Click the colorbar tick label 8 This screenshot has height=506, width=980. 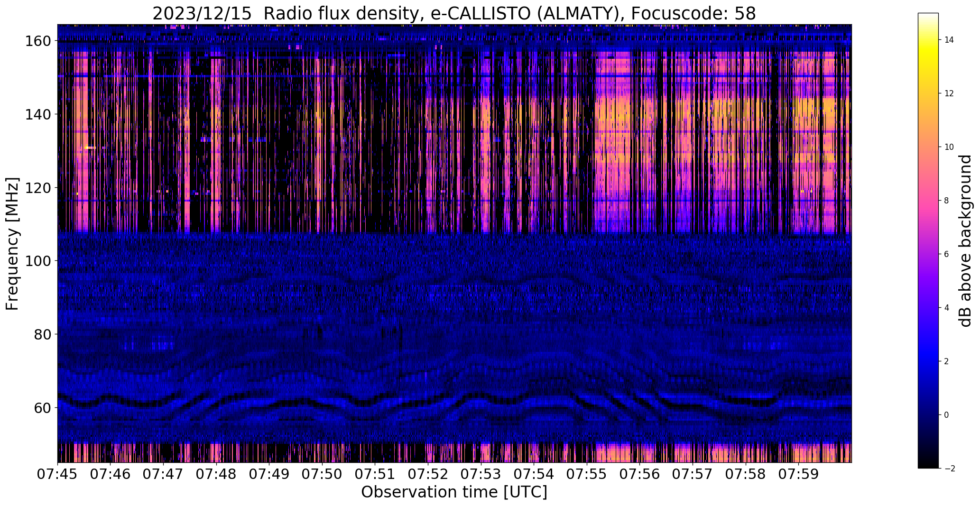point(947,201)
